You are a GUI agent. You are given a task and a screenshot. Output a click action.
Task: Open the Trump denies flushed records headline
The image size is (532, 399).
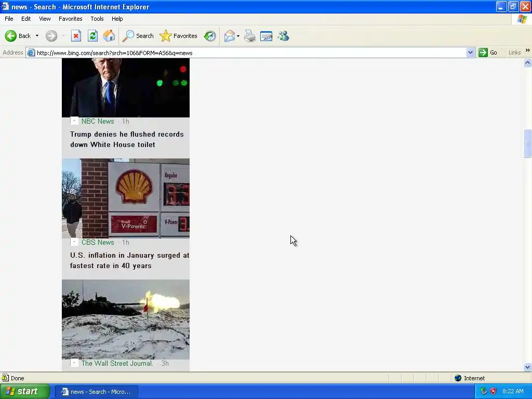(127, 139)
